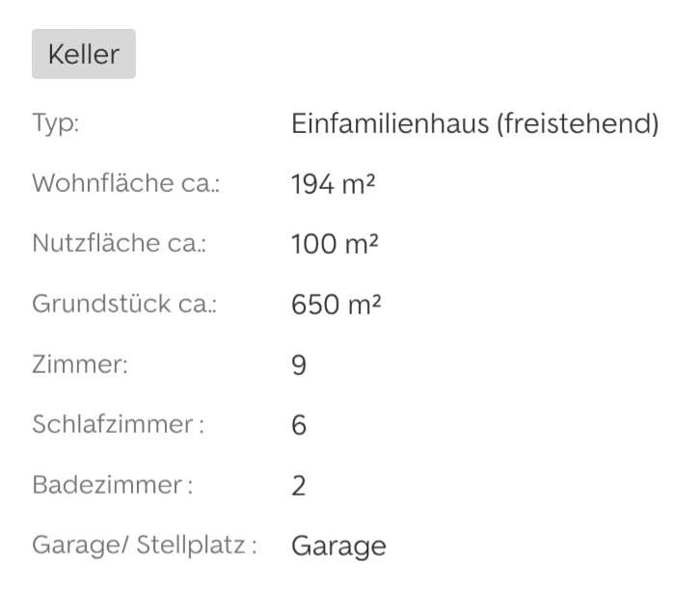Click the 194 m² living area value
700x589 pixels.
[x=333, y=184]
